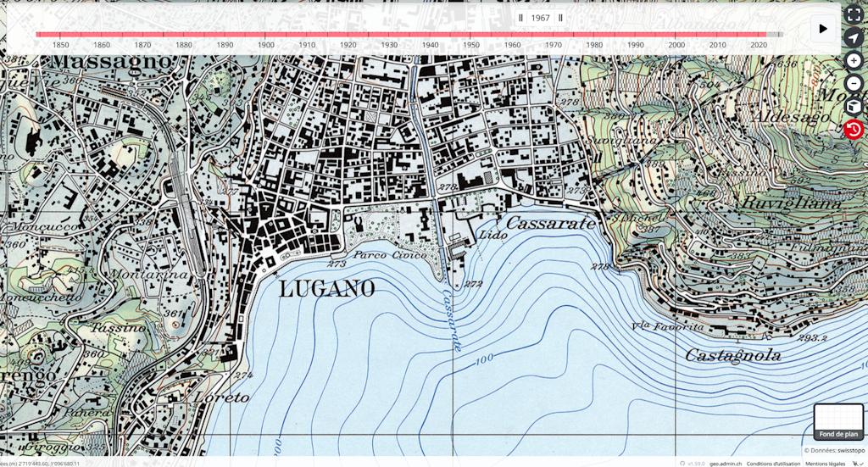
Task: Click the 1967 year input field
Action: (x=541, y=18)
